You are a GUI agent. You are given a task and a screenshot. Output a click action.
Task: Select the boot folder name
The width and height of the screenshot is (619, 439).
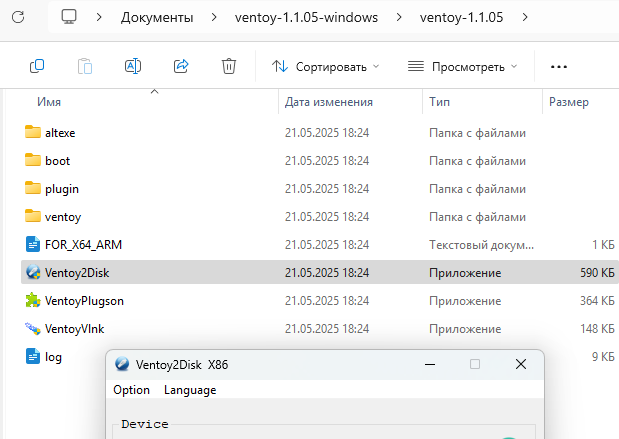pyautogui.click(x=58, y=161)
